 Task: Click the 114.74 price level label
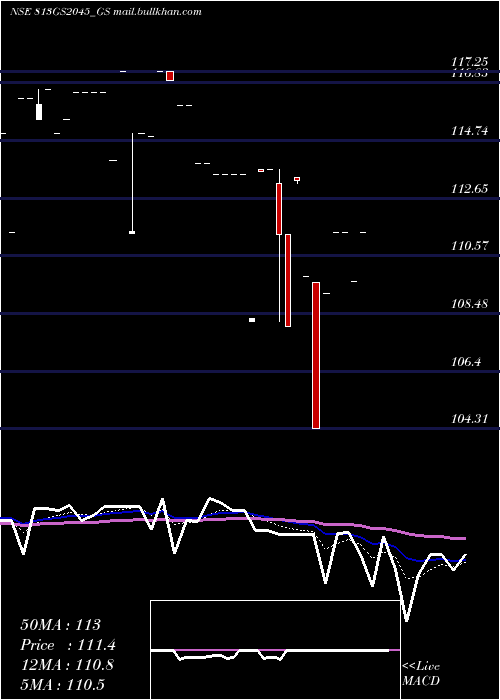[470, 131]
